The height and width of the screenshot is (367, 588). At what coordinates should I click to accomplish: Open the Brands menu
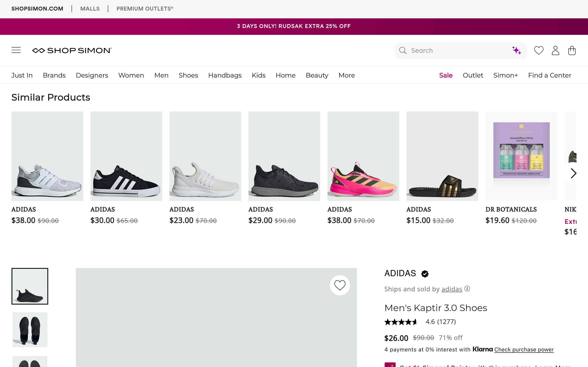54,75
